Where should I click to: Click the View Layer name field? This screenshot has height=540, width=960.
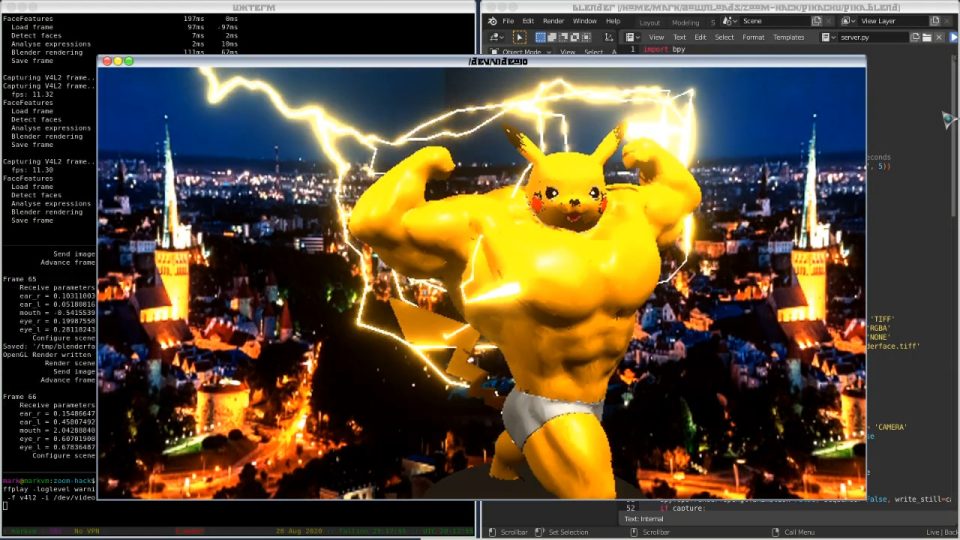[x=893, y=21]
